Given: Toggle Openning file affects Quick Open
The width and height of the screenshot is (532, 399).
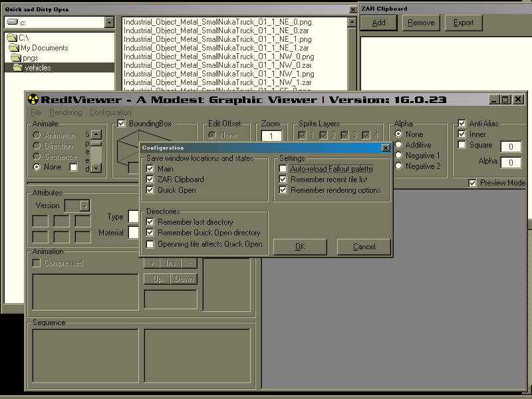Looking at the screenshot, I should [x=150, y=244].
